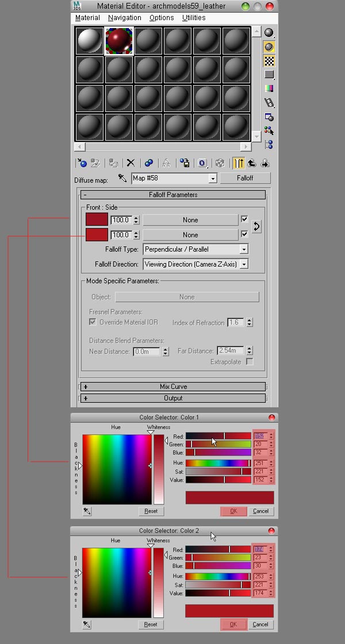Image resolution: width=345 pixels, height=644 pixels.
Task: Expand the Mix Curve rollout
Action: click(172, 387)
